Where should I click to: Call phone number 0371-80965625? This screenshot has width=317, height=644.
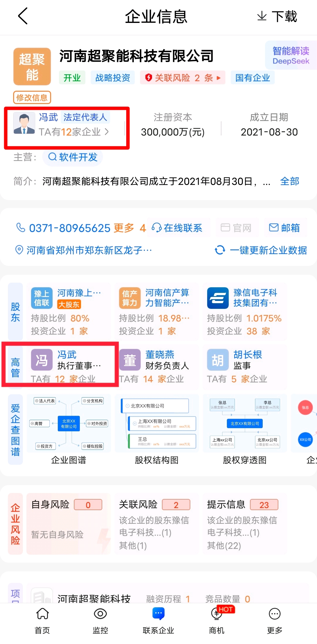pos(70,228)
